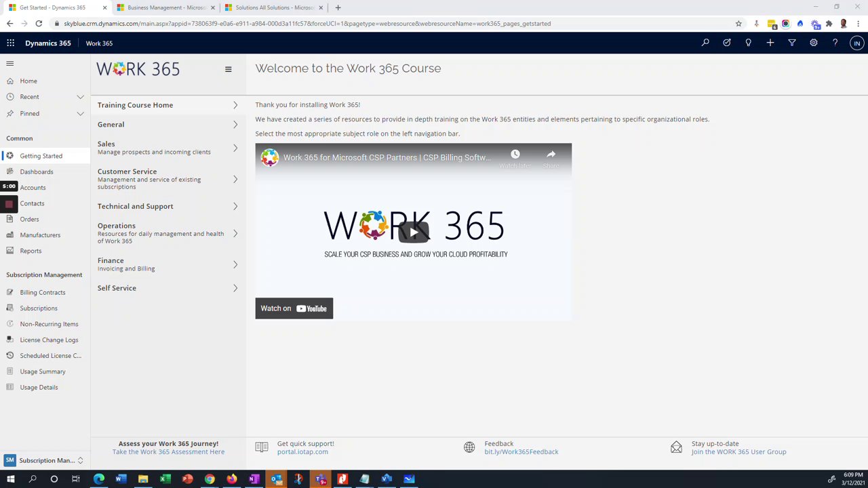The height and width of the screenshot is (488, 868).
Task: Click Join the WORK 365 User Group link
Action: pyautogui.click(x=738, y=452)
